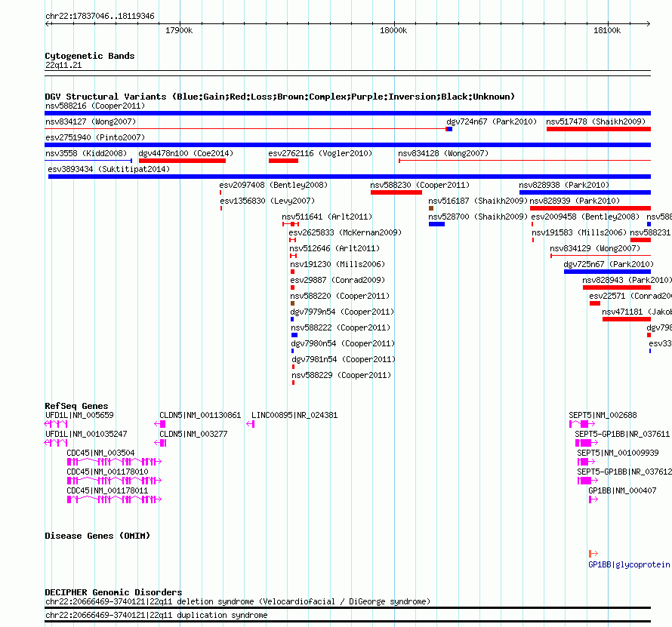Click the nsv471181 red loss bar

pos(627,319)
